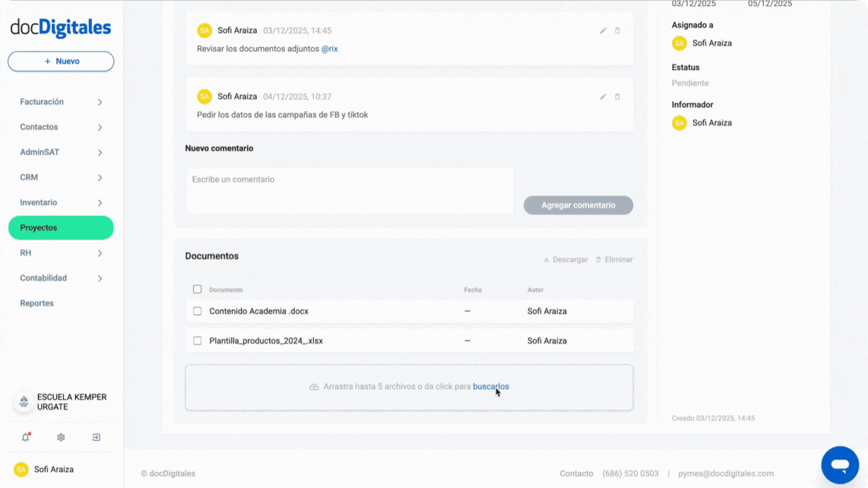This screenshot has height=488, width=868.
Task: Select the Plantilla_productos_2024_.xlsx checkbox
Action: click(x=197, y=341)
